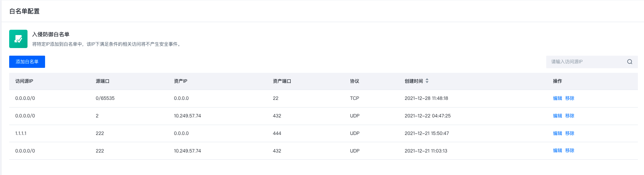Focus the 请输入访问源IP search field
Image resolution: width=644 pixels, height=175 pixels.
pyautogui.click(x=586, y=62)
